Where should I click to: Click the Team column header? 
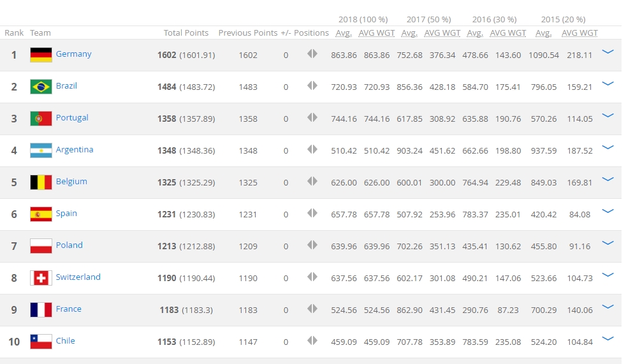pyautogui.click(x=40, y=33)
